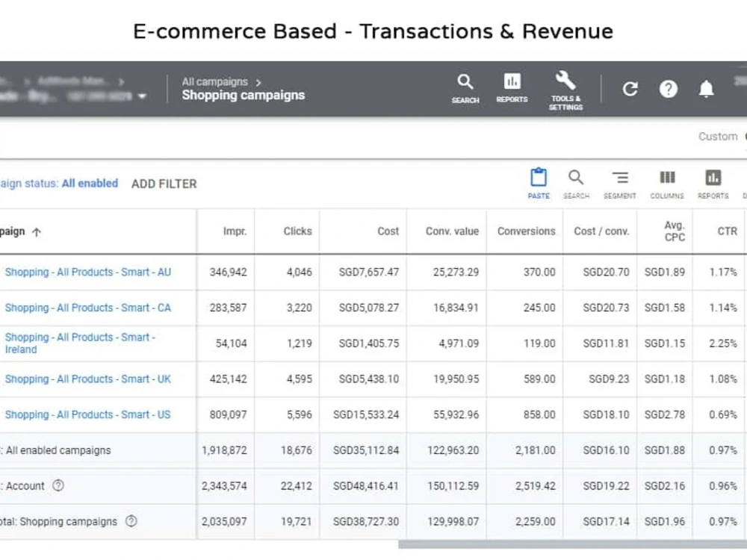Viewport: 747px width, 560px height.
Task: Sort by Cost / conv. column header
Action: [x=601, y=231]
